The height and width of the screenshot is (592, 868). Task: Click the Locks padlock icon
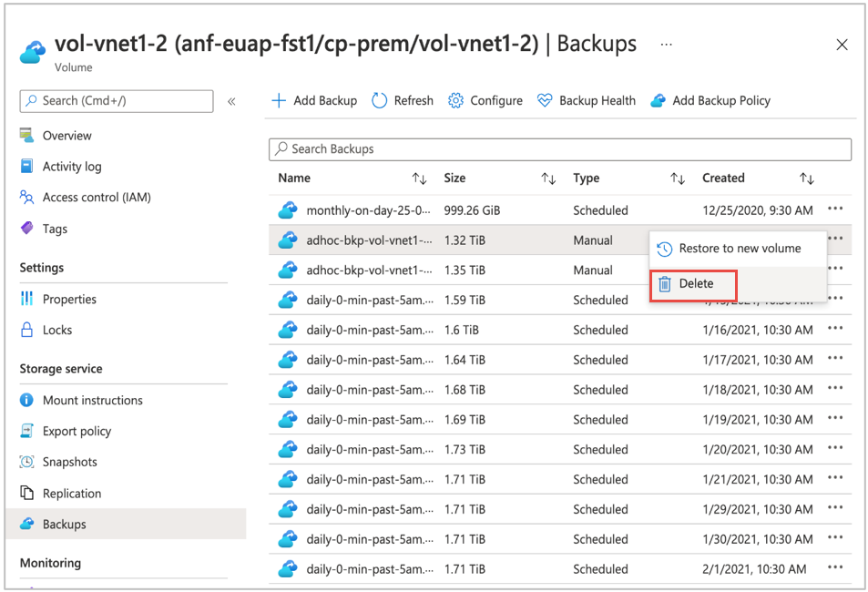[27, 330]
